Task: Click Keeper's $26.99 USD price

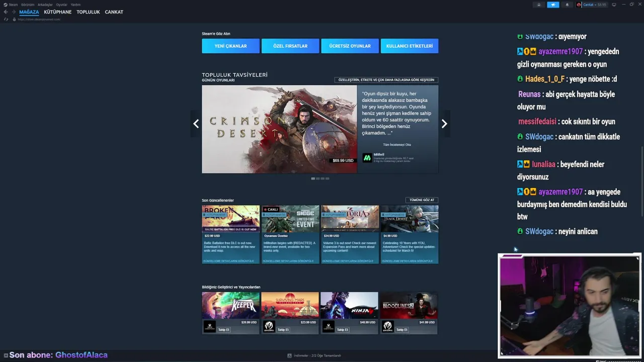Action: pos(249,322)
